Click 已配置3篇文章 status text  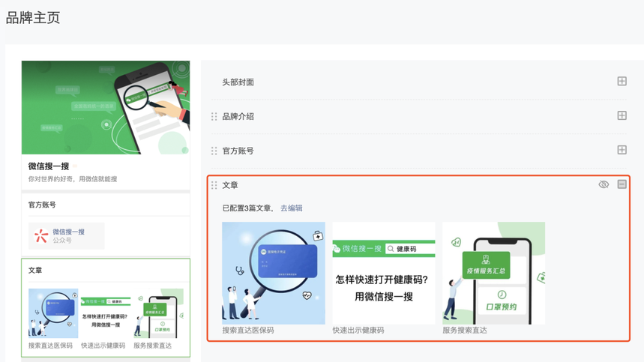247,208
